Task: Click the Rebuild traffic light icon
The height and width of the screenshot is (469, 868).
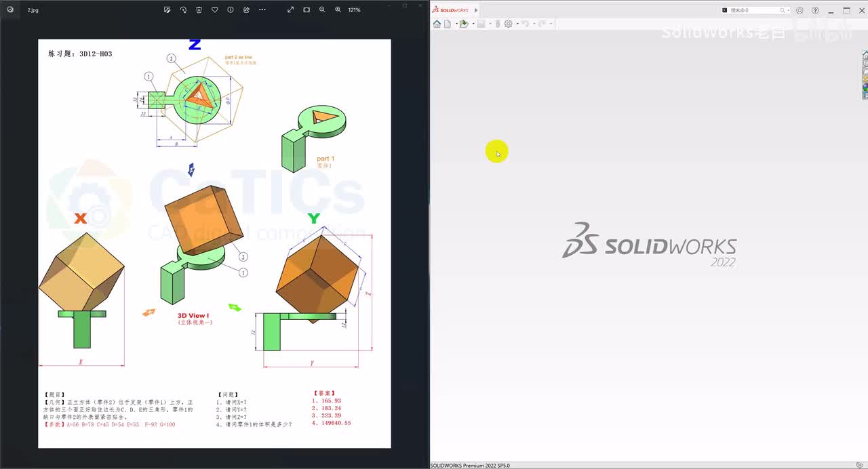Action: [x=498, y=24]
